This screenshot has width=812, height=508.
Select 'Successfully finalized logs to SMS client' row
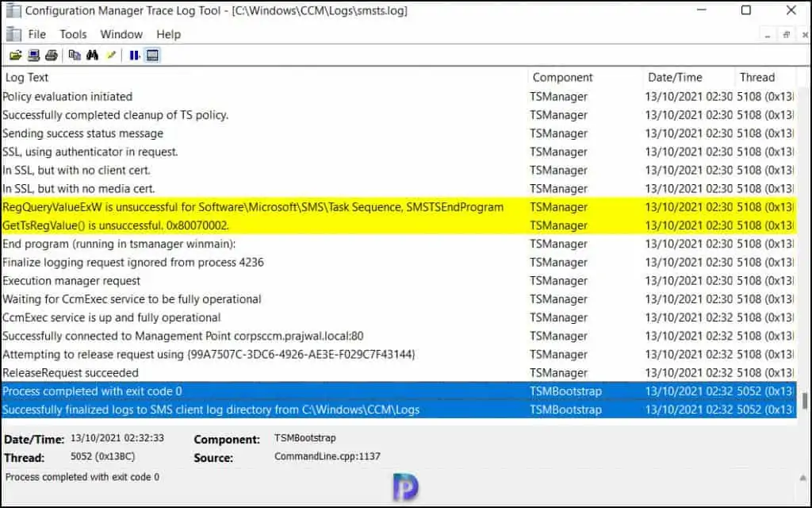pos(398,410)
